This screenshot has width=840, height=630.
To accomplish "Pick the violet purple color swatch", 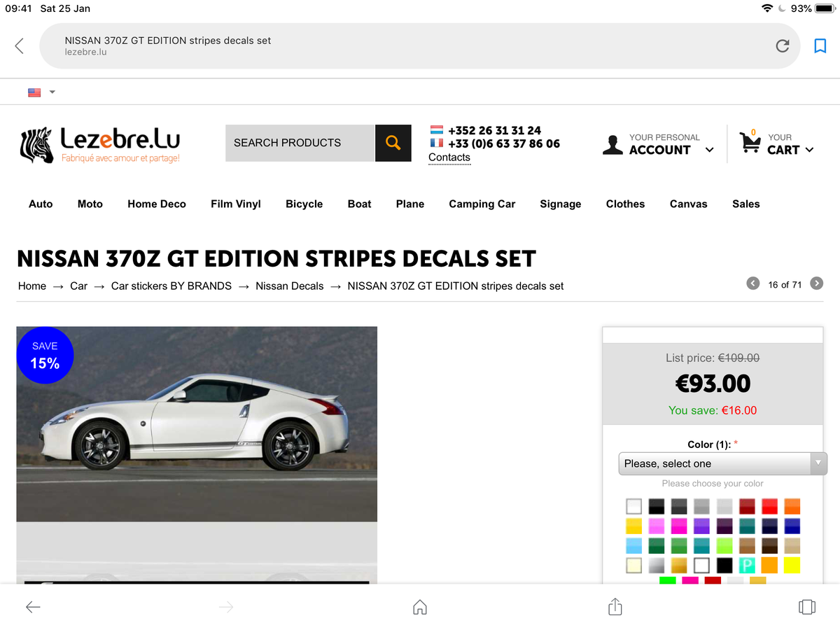I will [701, 526].
